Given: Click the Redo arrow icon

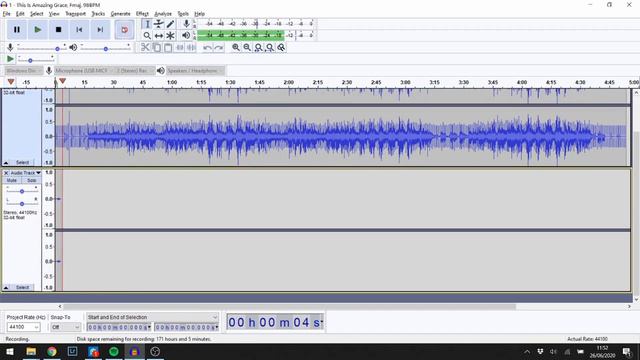Looking at the screenshot, I should coord(219,47).
